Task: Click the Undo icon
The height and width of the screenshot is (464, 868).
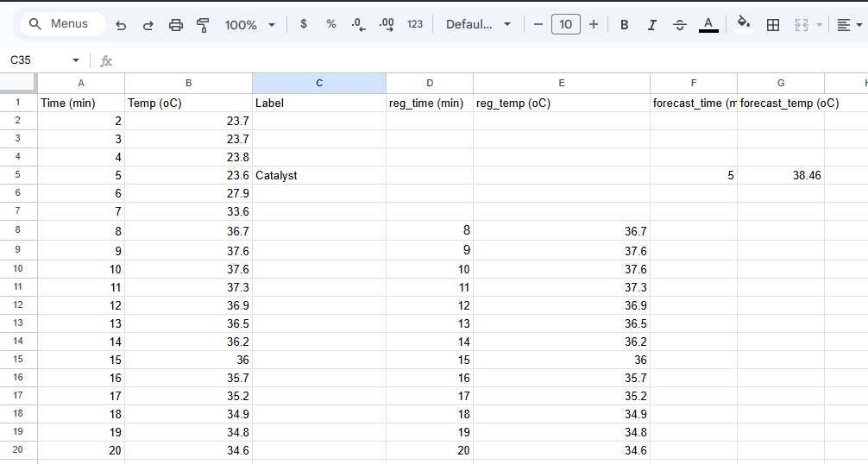Action: [x=121, y=25]
